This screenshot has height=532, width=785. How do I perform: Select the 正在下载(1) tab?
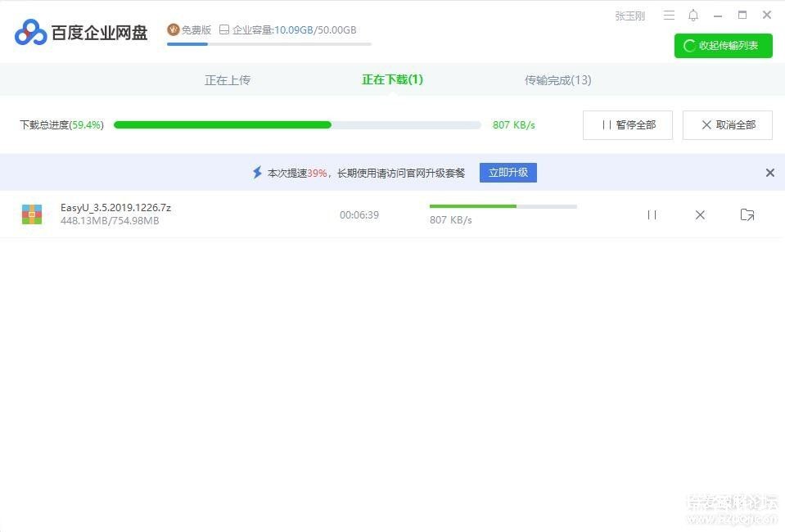click(392, 79)
